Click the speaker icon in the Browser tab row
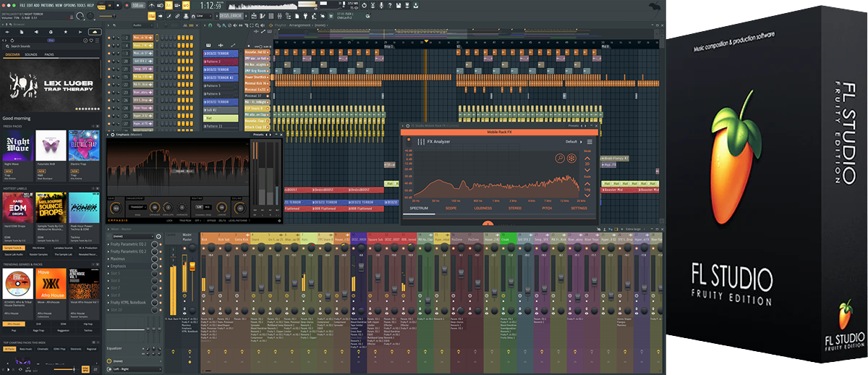 pyautogui.click(x=36, y=32)
